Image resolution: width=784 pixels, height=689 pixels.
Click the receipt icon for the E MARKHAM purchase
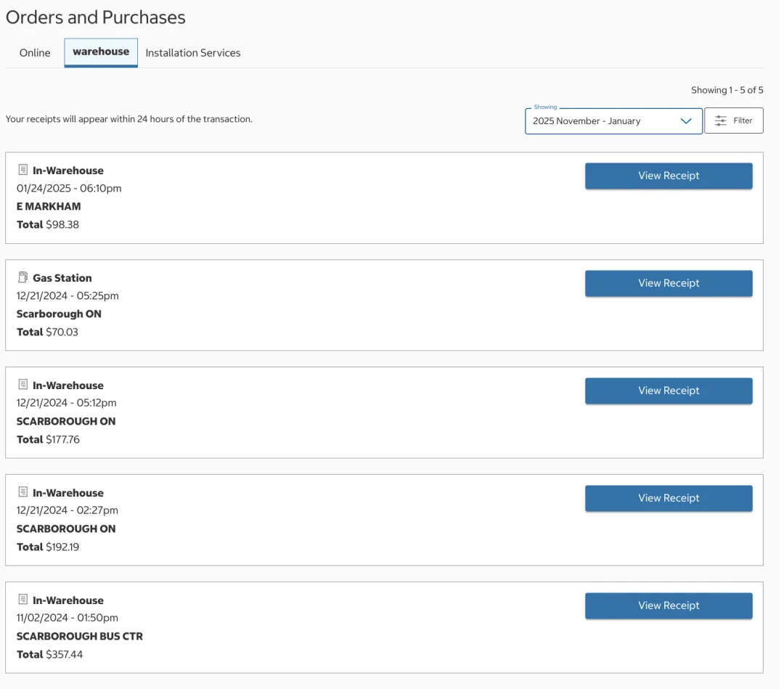(23, 169)
